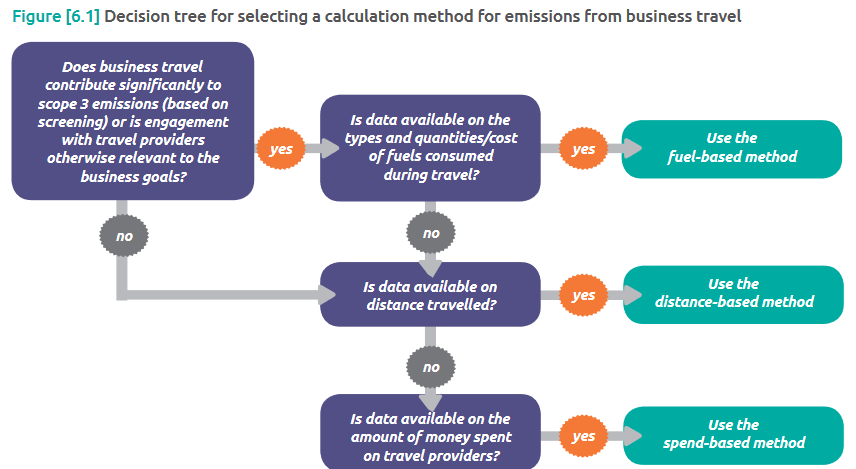
Task: Click the 'Is data available on distance travelled?' box
Action: 430,294
